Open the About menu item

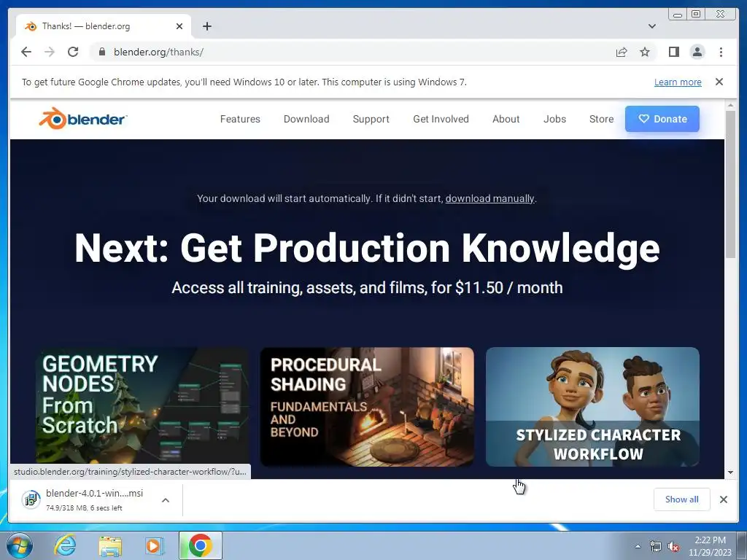pos(506,119)
